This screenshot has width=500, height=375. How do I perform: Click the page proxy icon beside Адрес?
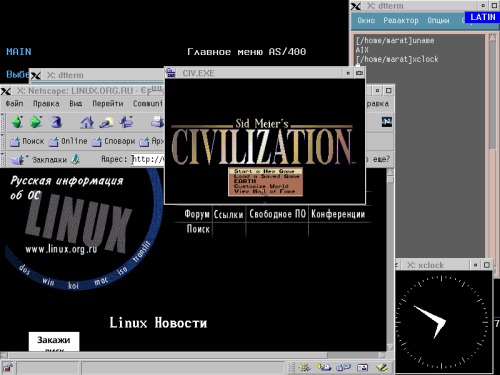(x=75, y=159)
